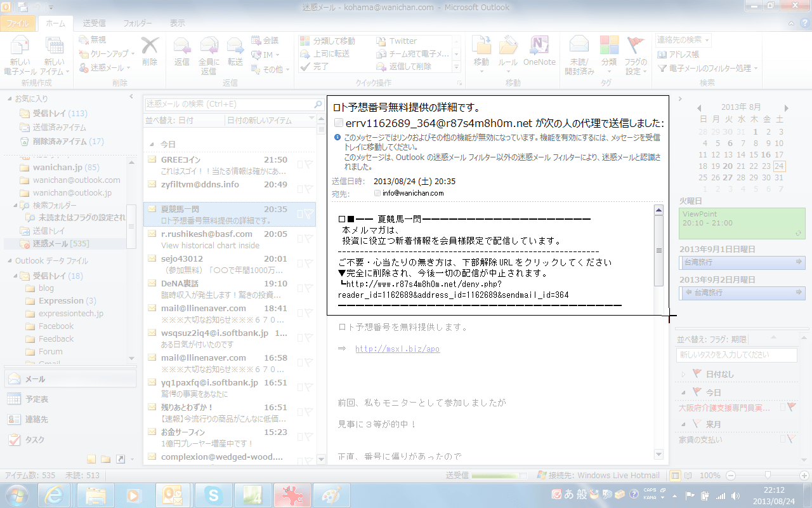
Task: Toggle the flag on the r.rushikesh@basf.com message
Action: pyautogui.click(x=308, y=239)
